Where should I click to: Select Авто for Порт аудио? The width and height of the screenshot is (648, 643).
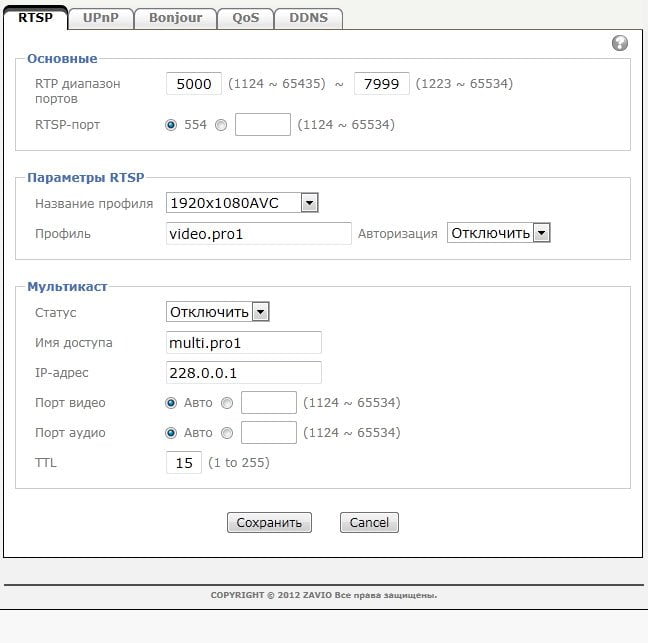[171, 433]
